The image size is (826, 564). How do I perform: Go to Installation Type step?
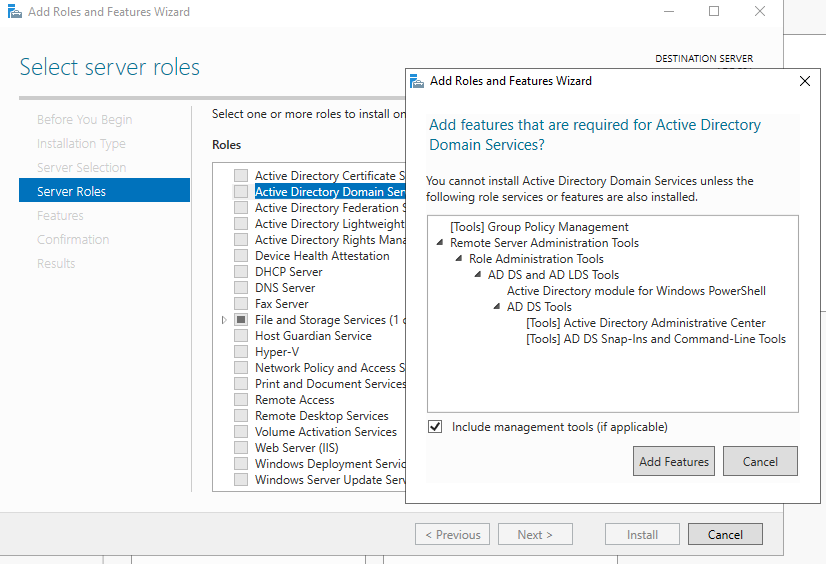coord(81,143)
